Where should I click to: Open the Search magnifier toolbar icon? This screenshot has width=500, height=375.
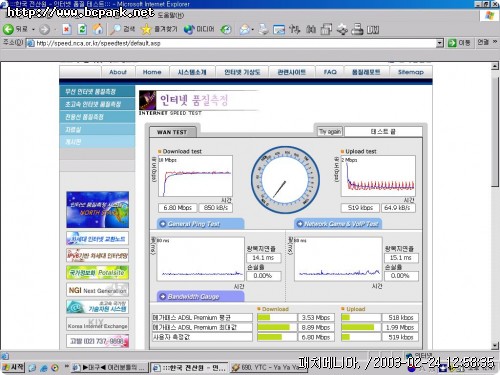(x=115, y=29)
